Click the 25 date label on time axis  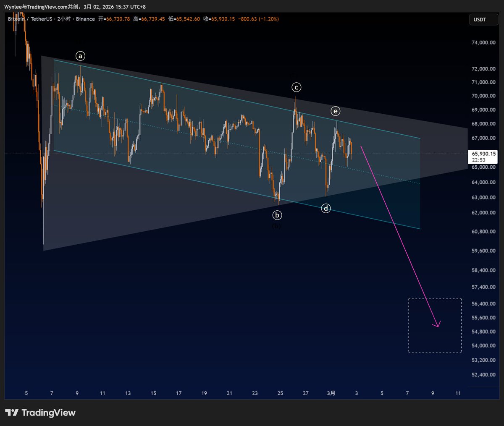(280, 393)
